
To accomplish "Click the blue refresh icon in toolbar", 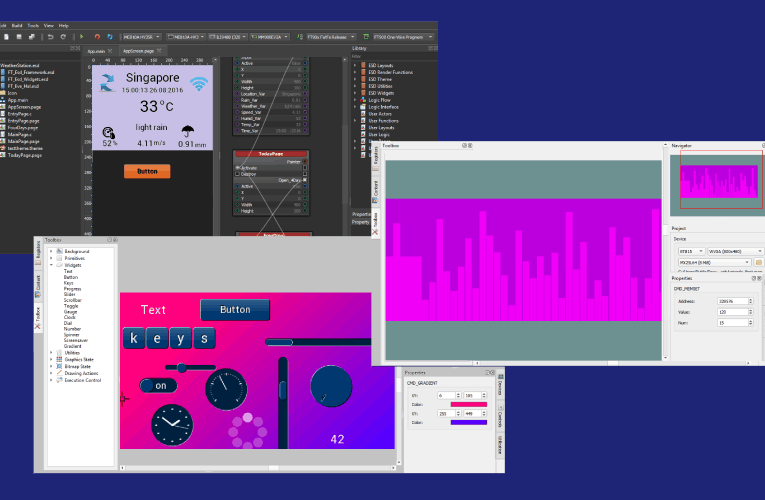I will point(110,37).
